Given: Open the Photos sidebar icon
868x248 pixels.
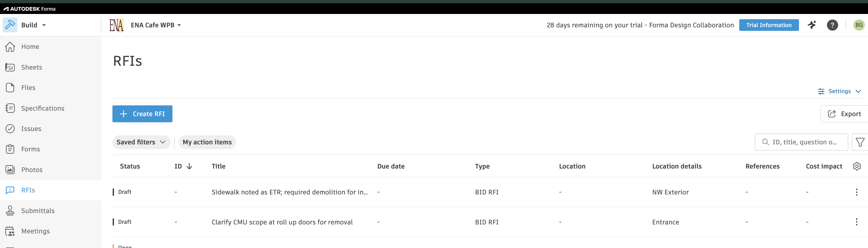Looking at the screenshot, I should 10,169.
